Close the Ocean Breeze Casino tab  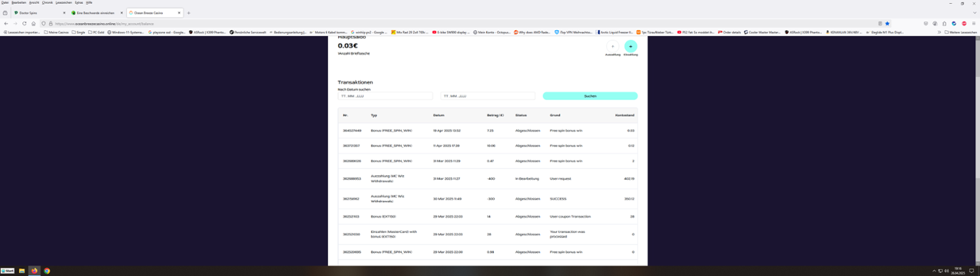point(179,13)
